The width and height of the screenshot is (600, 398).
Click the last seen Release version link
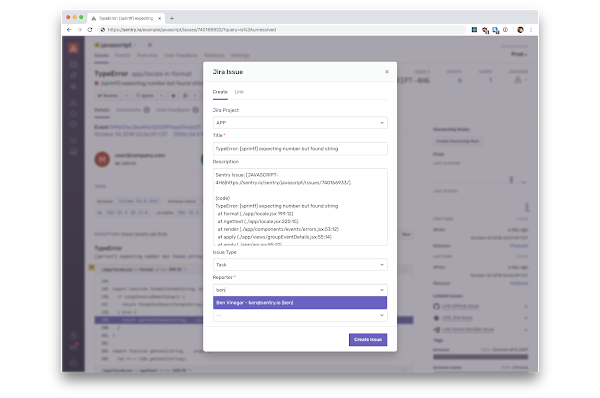click(x=518, y=283)
